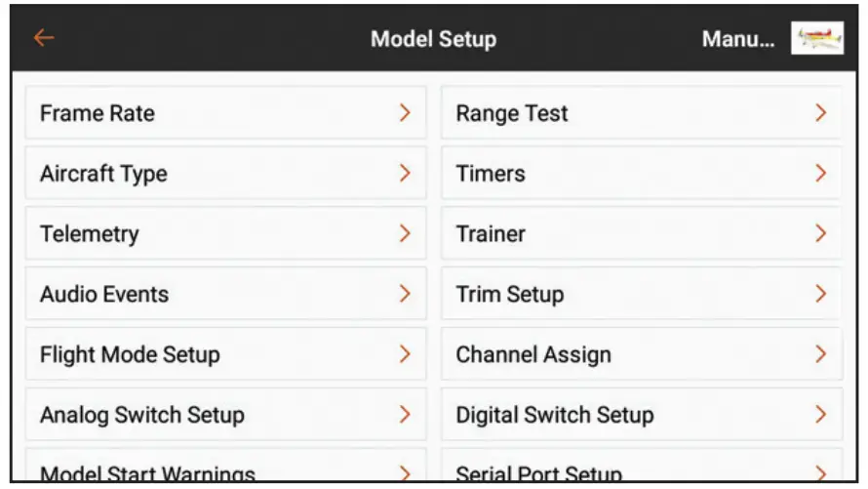Click the Trim Setup chevron icon
Screen dimensions: 868x489
(x=820, y=295)
